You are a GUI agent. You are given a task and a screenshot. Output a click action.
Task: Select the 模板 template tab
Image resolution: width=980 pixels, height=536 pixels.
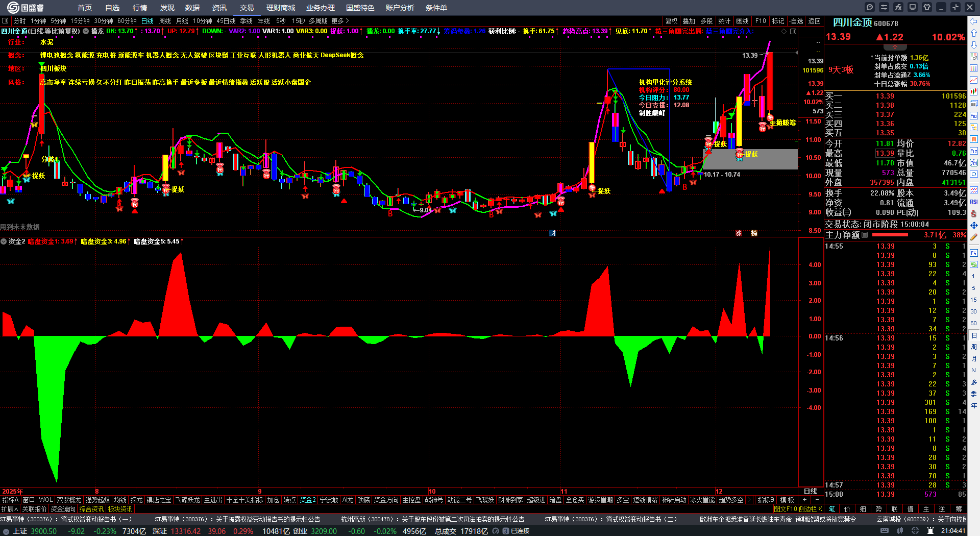point(787,500)
